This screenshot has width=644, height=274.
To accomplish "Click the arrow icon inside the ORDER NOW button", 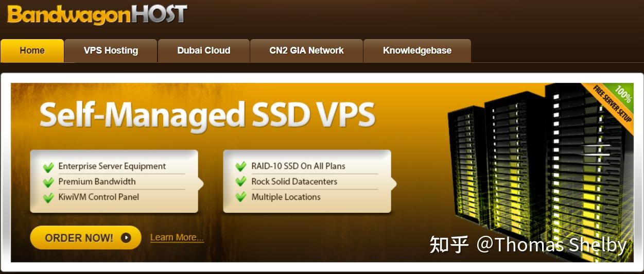I will 126,237.
